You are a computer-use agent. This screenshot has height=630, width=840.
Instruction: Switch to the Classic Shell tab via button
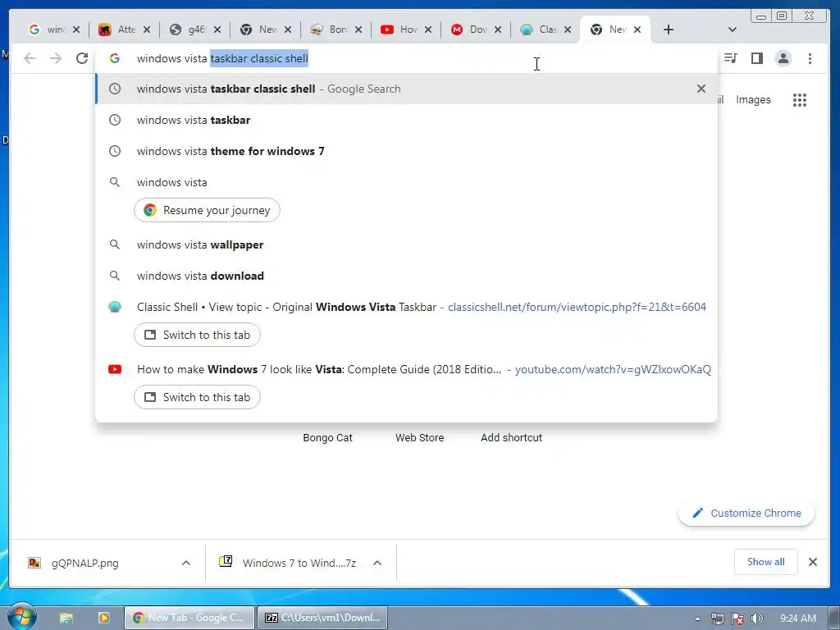(x=197, y=335)
